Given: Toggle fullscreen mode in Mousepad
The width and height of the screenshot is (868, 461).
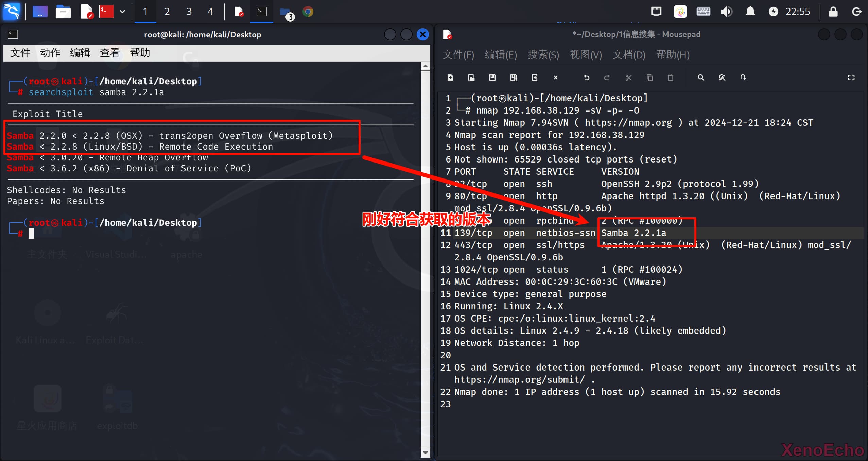Looking at the screenshot, I should pos(851,78).
